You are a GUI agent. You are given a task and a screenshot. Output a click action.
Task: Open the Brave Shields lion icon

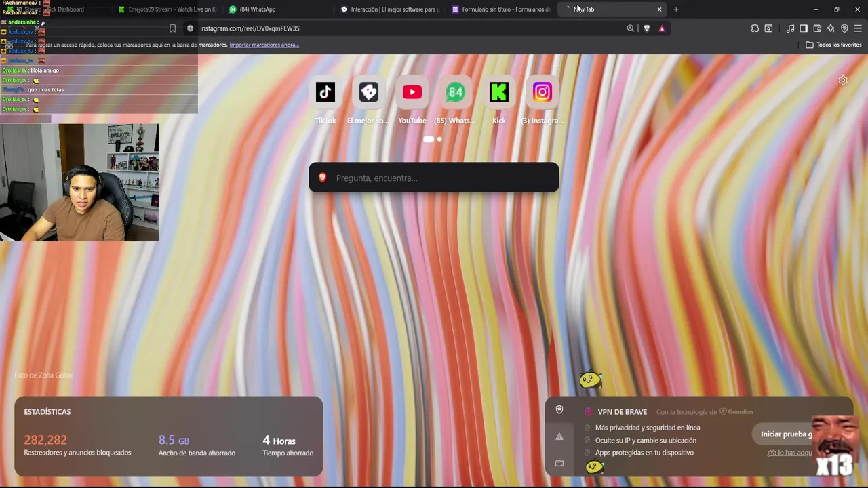pyautogui.click(x=647, y=28)
